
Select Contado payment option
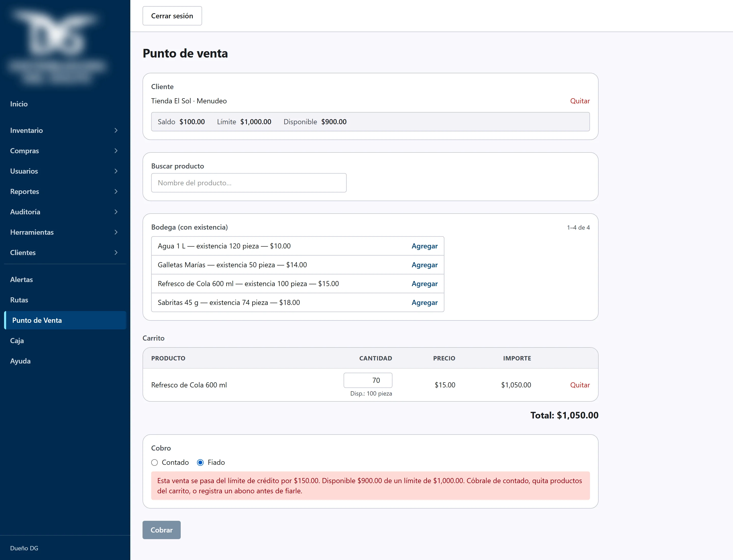154,462
